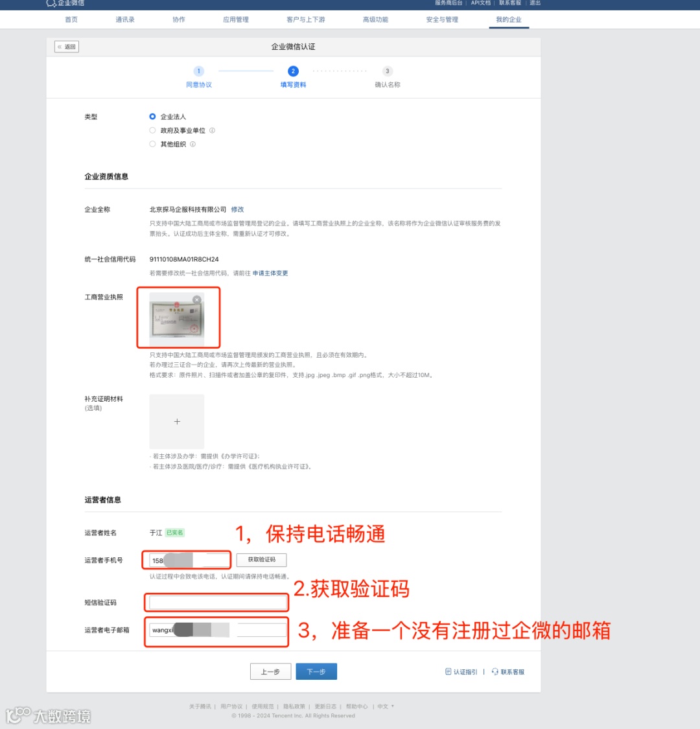Click the 服务商后台 link

[x=449, y=3]
